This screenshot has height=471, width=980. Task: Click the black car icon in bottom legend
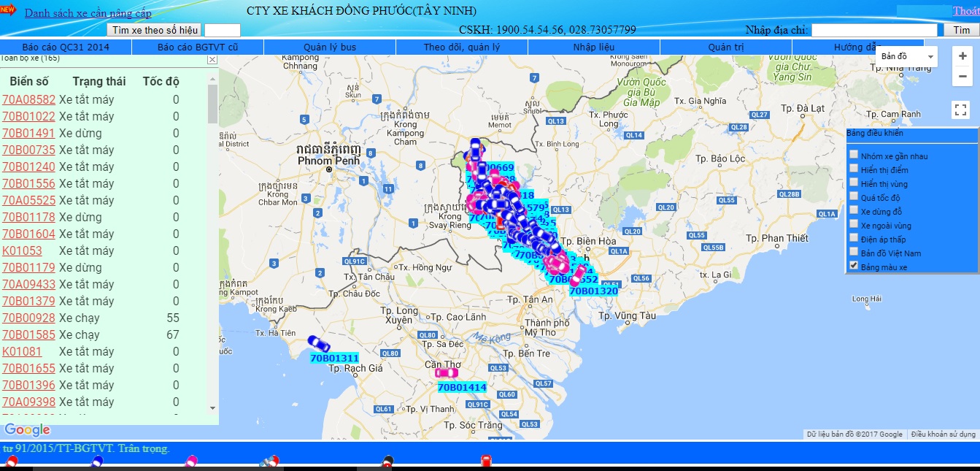(389, 462)
